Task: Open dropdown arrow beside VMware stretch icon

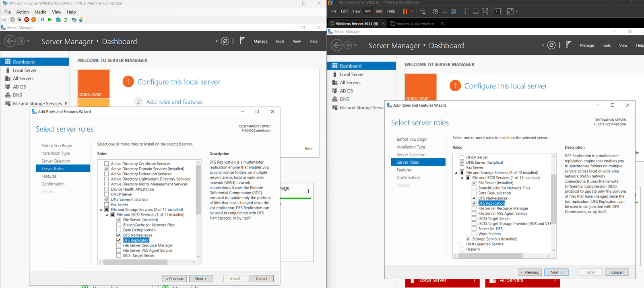Action: tap(517, 11)
